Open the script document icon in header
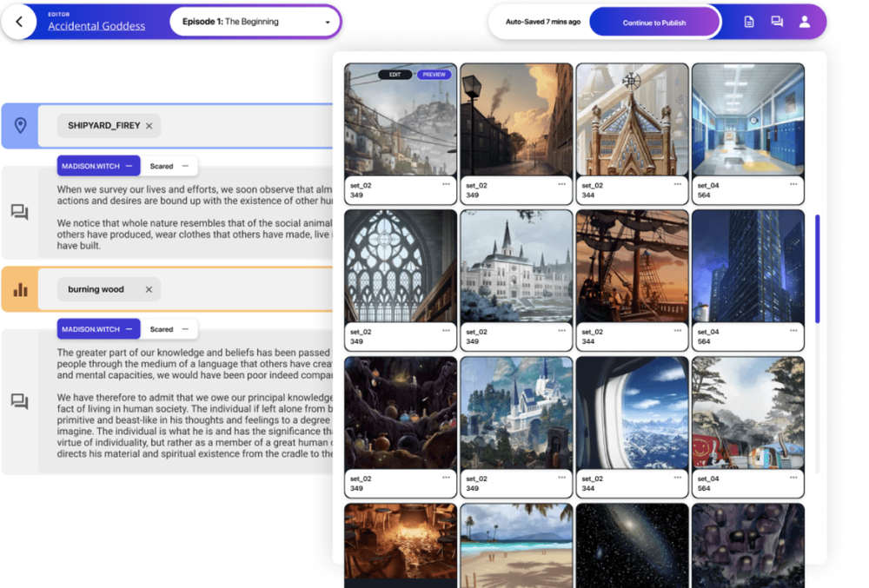869x588 pixels. (749, 22)
